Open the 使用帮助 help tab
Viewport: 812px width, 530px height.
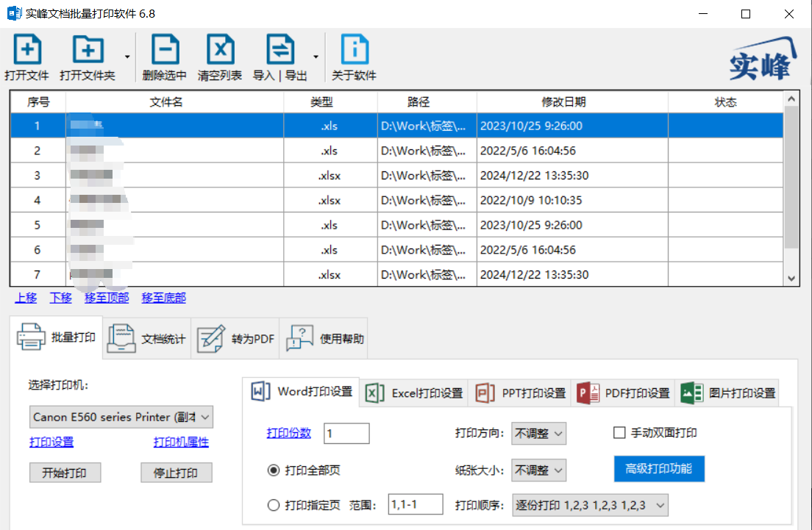point(324,338)
